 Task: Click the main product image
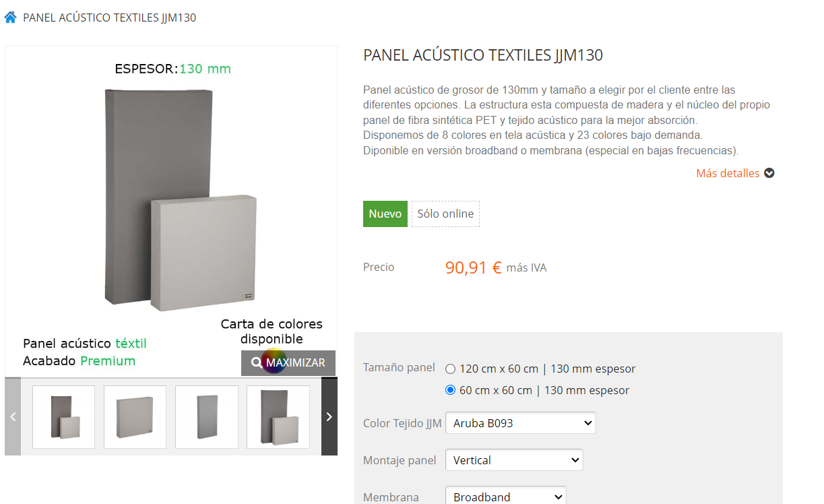point(171,199)
